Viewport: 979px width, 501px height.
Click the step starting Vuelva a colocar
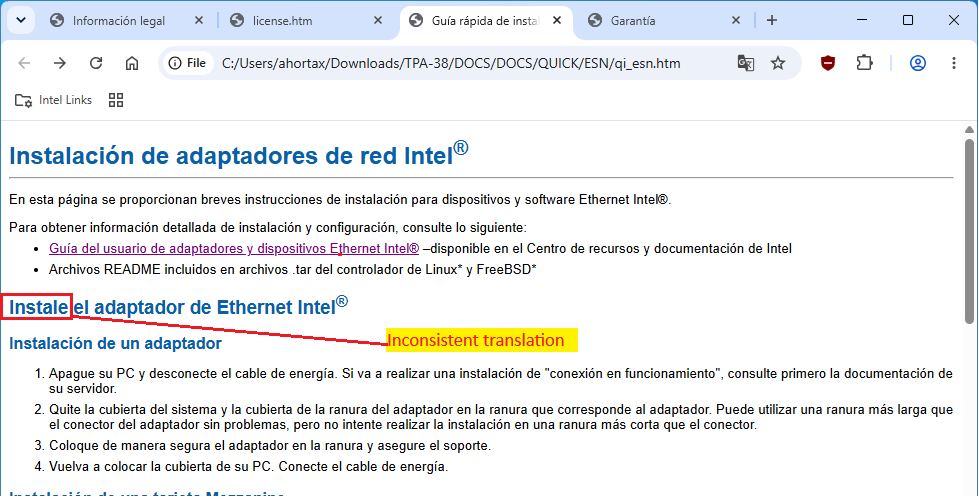click(248, 467)
